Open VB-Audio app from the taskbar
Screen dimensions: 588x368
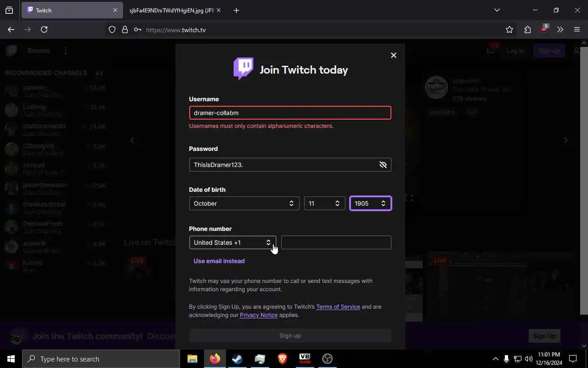tap(305, 359)
